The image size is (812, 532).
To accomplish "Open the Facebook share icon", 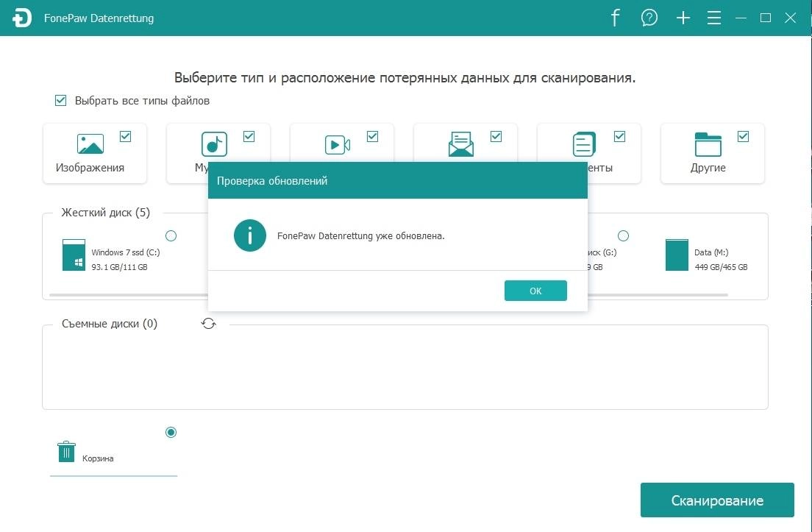I will [x=615, y=18].
